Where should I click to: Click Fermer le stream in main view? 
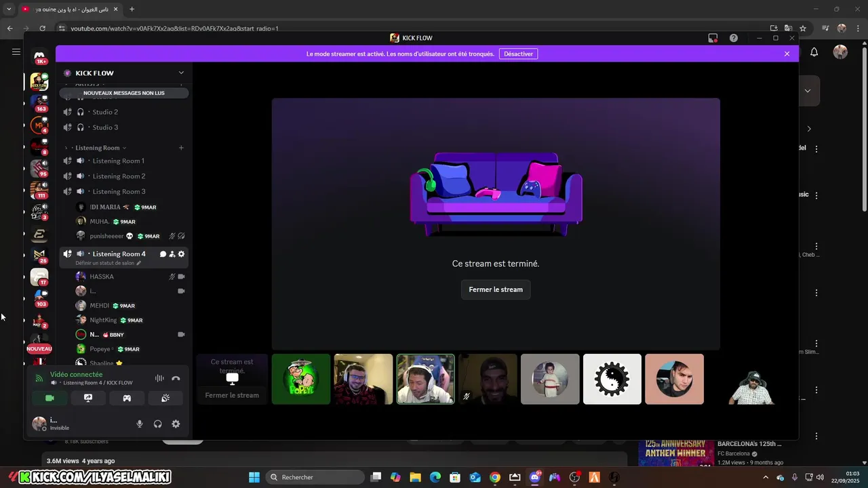point(496,289)
